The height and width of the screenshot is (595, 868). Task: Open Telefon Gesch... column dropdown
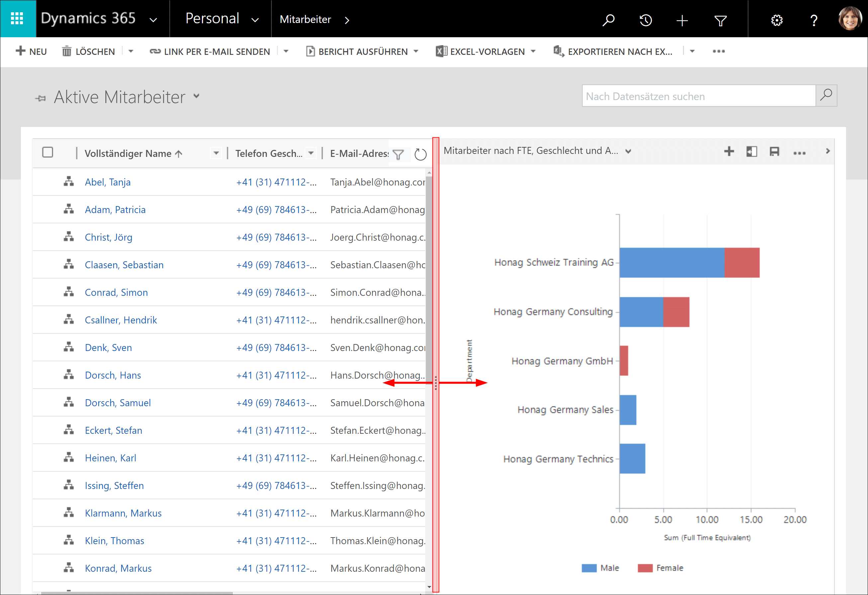coord(311,153)
